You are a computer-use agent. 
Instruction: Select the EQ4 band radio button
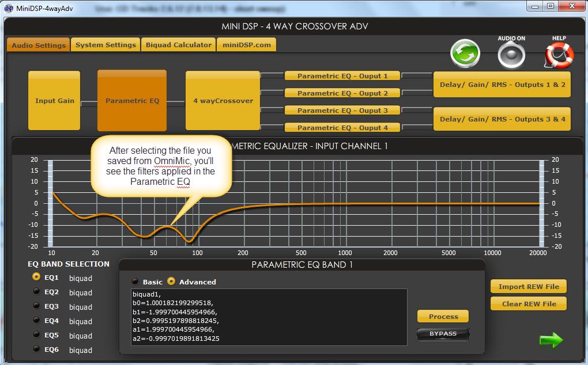click(36, 320)
